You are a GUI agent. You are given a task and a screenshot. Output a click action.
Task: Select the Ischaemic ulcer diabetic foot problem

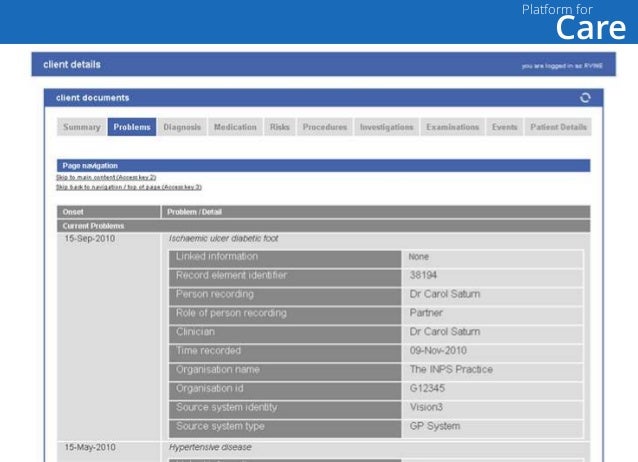tap(223, 239)
